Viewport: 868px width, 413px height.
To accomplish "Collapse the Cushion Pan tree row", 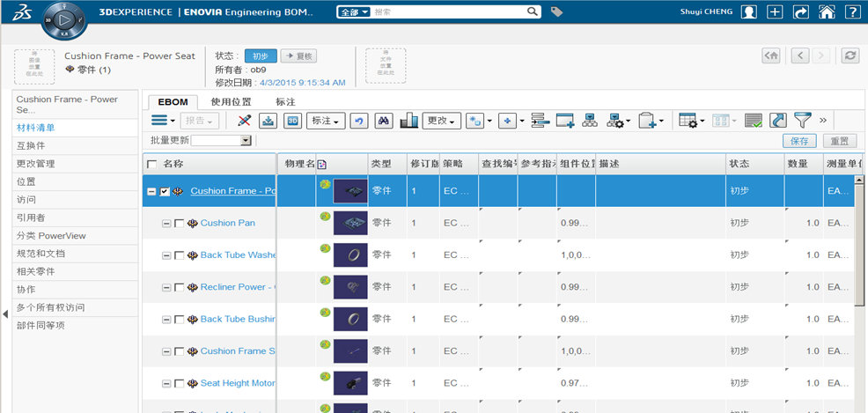I will 166,224.
